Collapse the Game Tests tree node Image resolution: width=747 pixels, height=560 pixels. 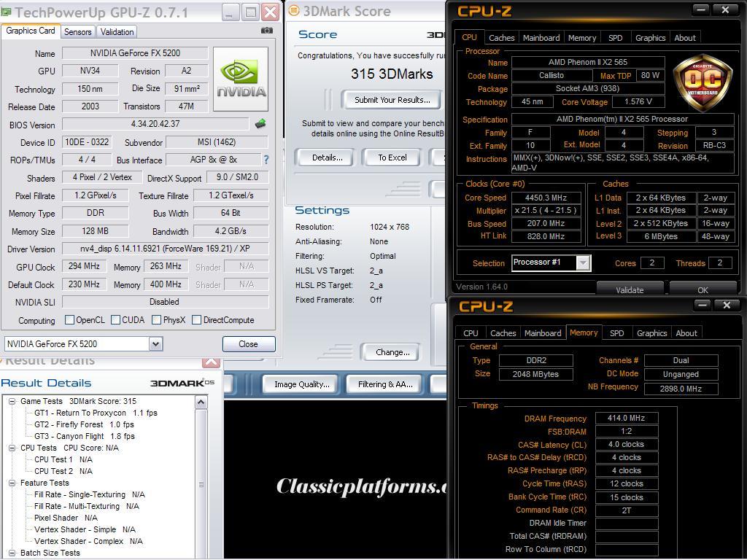(12, 402)
